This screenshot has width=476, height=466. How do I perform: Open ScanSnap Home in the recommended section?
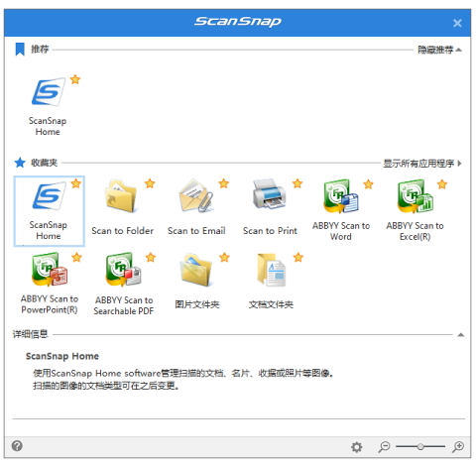click(49, 105)
